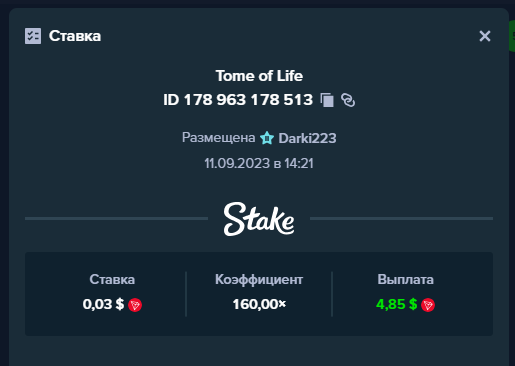The width and height of the screenshot is (515, 366).
Task: Click the date 11.09.2023 в 14:21
Action: [259, 163]
